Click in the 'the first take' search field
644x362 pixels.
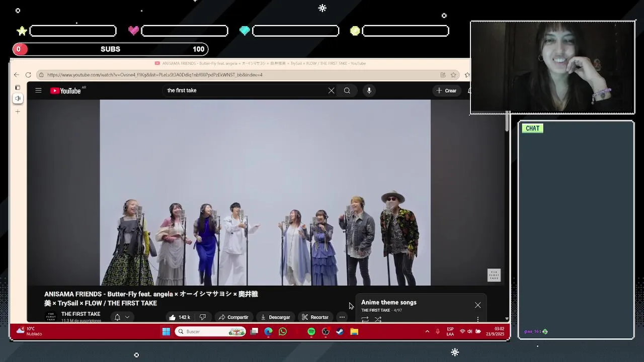(x=246, y=90)
